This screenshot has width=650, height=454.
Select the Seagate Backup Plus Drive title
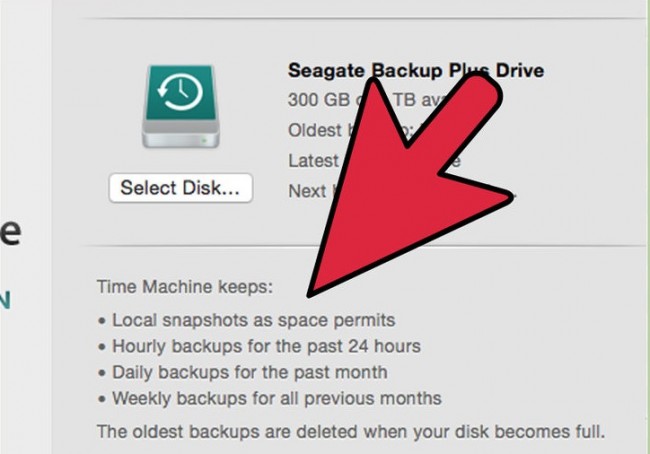point(416,70)
